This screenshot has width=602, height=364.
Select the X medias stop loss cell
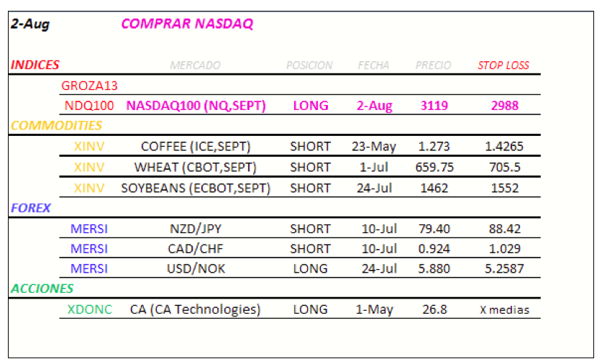click(x=505, y=310)
